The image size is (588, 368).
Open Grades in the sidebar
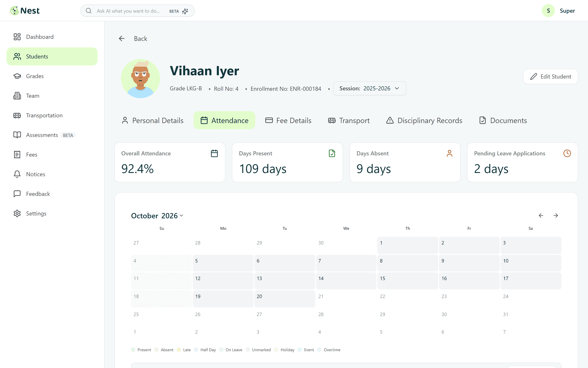coord(52,76)
